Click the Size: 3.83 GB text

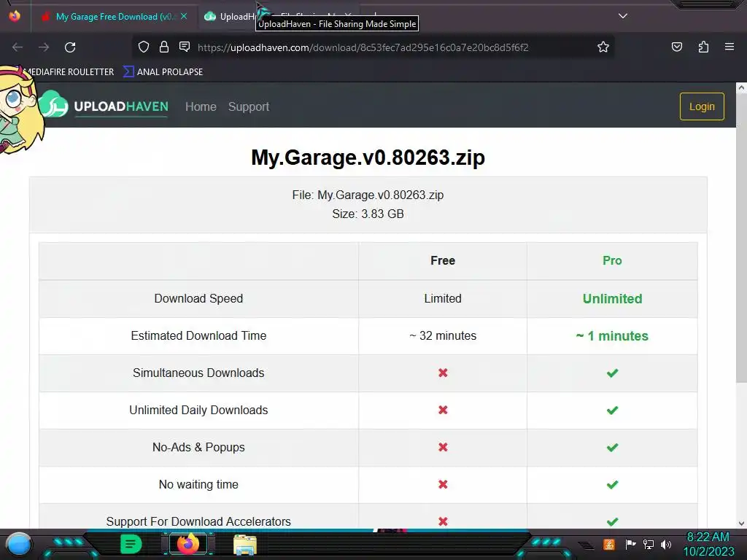click(x=368, y=214)
